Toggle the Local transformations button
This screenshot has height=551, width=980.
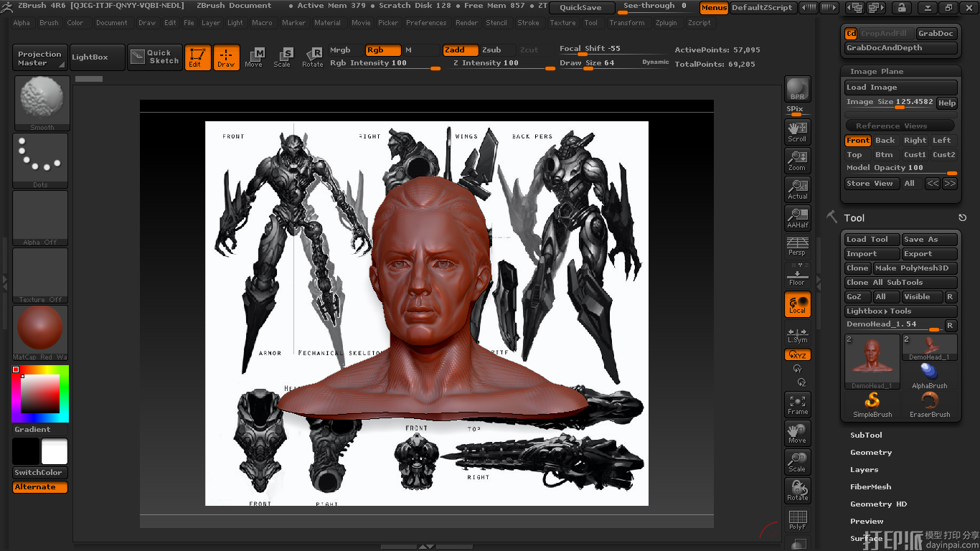[x=798, y=304]
